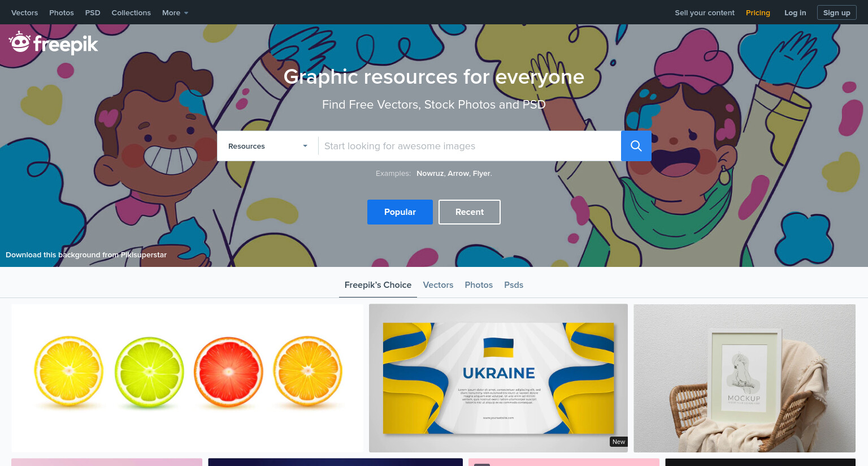The height and width of the screenshot is (466, 868).
Task: Open Sell your content link
Action: coord(705,12)
